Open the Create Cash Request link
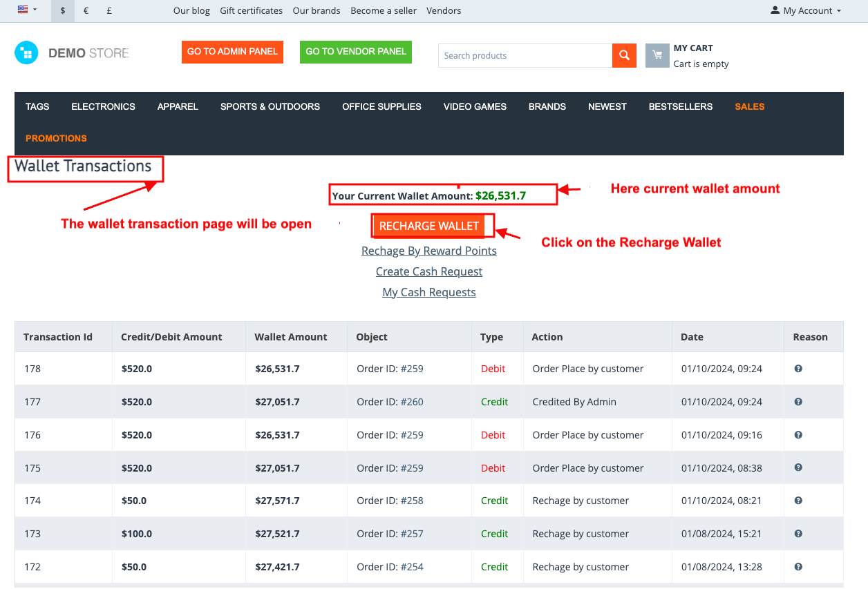 coord(429,271)
